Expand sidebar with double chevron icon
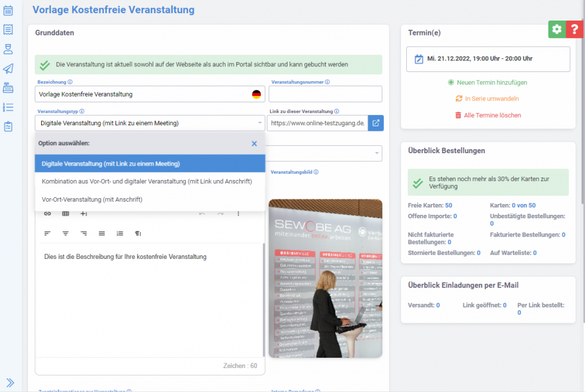Image resolution: width=585 pixels, height=392 pixels. click(10, 383)
